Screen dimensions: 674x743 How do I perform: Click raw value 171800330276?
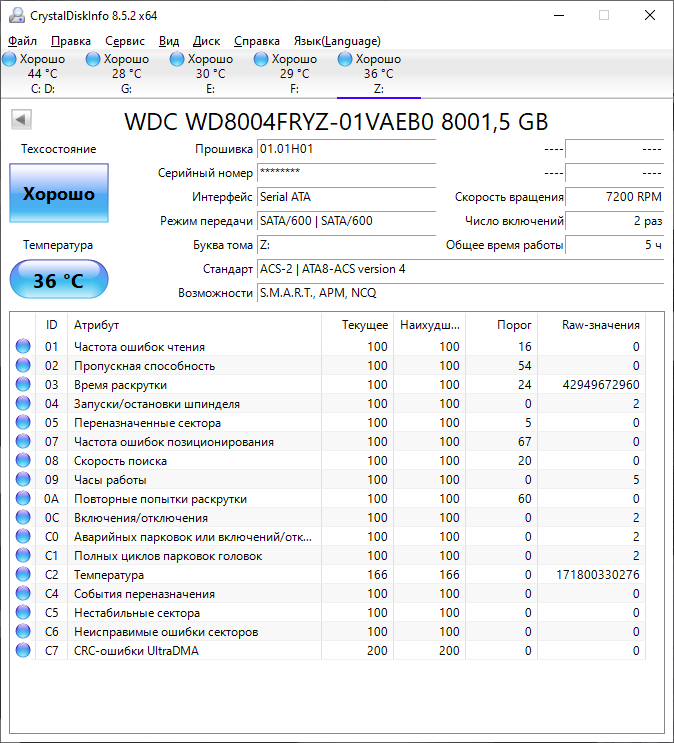pyautogui.click(x=598, y=575)
